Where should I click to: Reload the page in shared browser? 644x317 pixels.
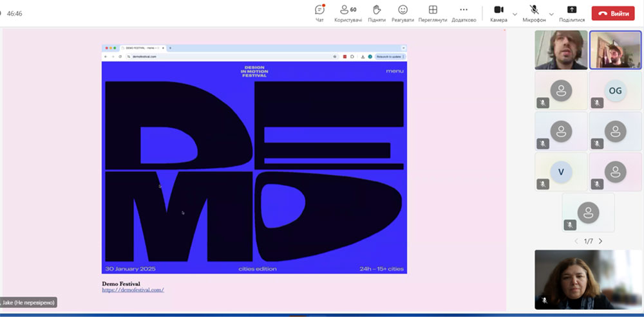[x=120, y=57]
